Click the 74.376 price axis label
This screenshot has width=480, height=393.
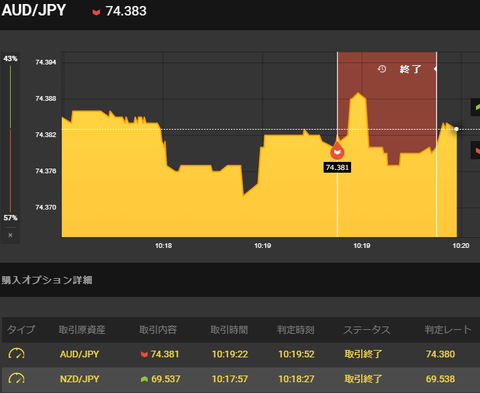pos(46,171)
